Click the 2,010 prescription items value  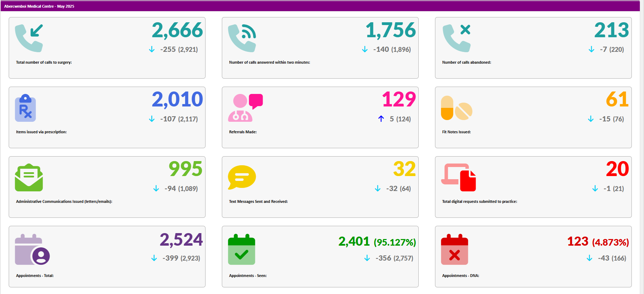click(x=177, y=100)
